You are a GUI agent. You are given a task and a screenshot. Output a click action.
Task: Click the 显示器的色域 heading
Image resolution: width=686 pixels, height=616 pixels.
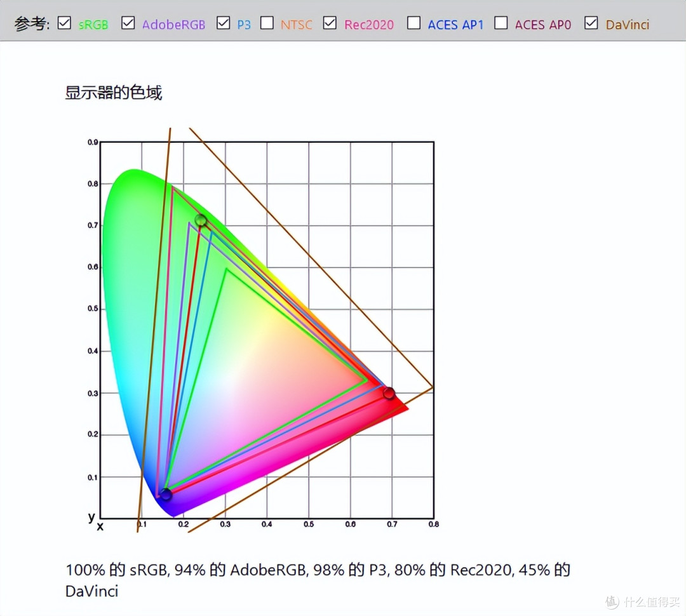pos(113,93)
